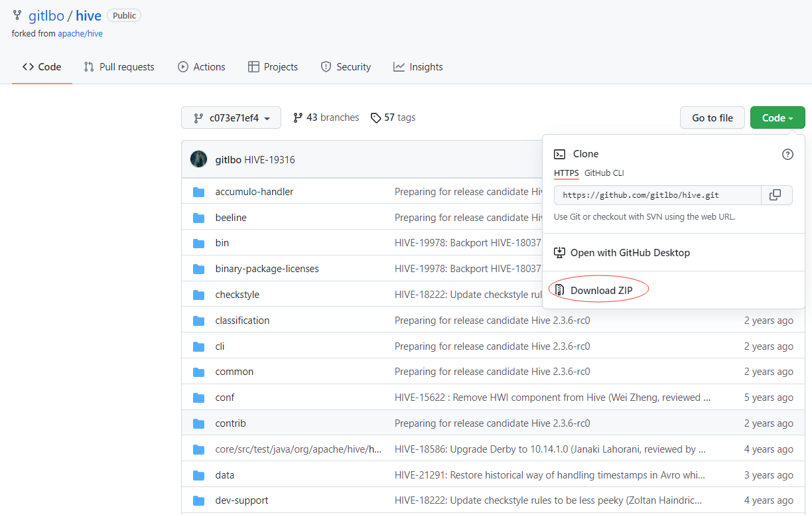
Task: Open the dev-support folder
Action: pyautogui.click(x=241, y=500)
